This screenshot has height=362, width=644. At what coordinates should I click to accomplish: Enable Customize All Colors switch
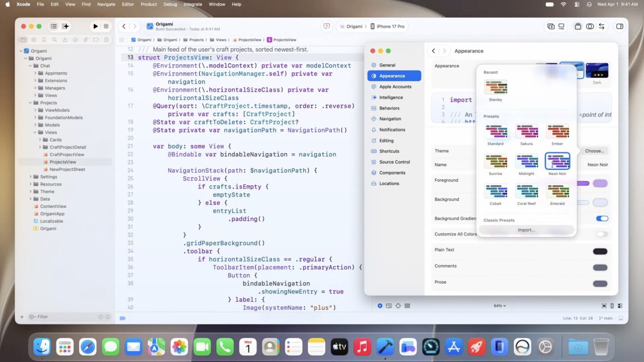coord(602,234)
